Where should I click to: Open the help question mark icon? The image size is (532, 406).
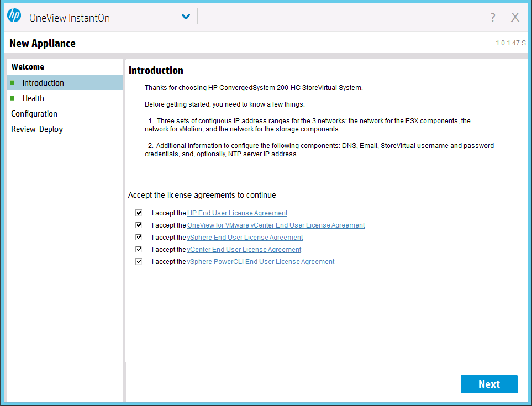[493, 17]
